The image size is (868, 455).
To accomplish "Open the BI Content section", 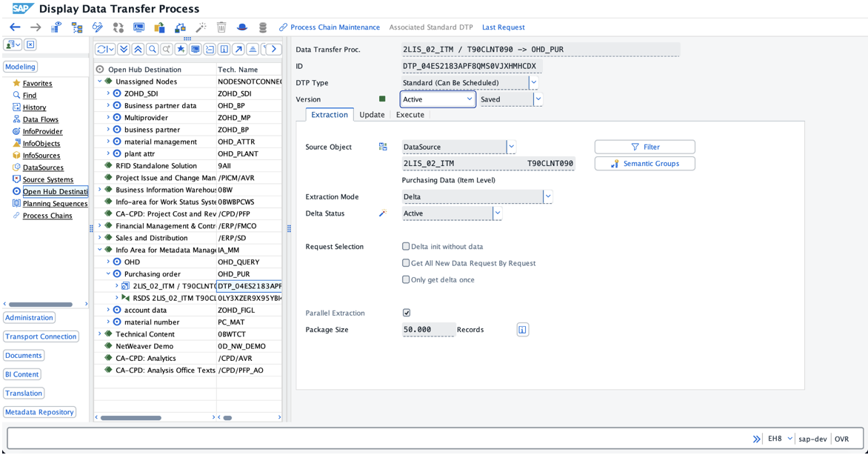I will coord(22,374).
